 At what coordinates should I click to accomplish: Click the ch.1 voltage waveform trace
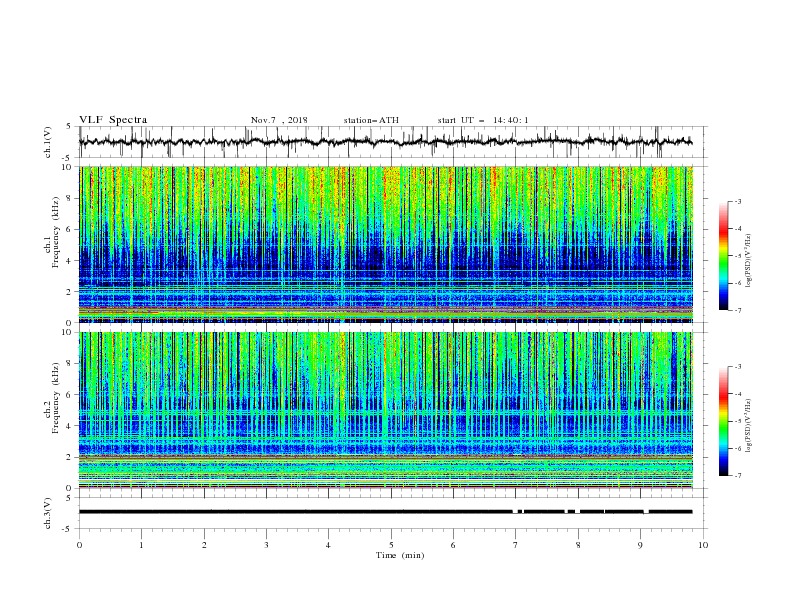click(x=385, y=142)
